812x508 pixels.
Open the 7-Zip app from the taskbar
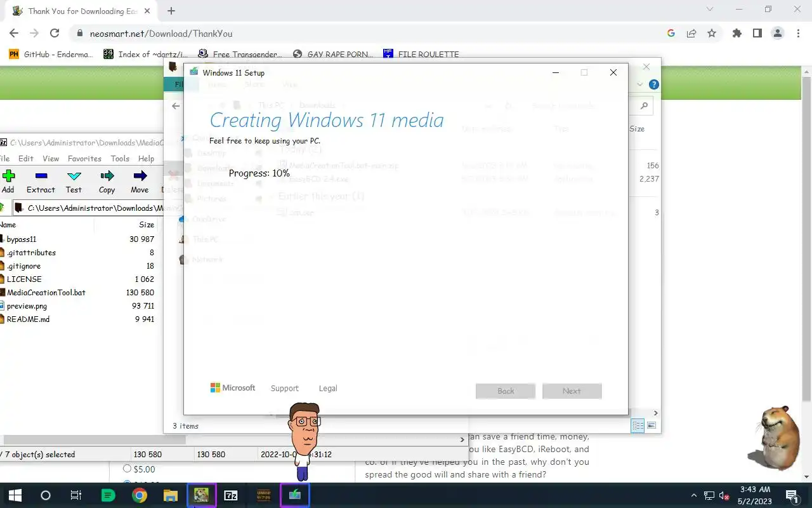pyautogui.click(x=231, y=495)
